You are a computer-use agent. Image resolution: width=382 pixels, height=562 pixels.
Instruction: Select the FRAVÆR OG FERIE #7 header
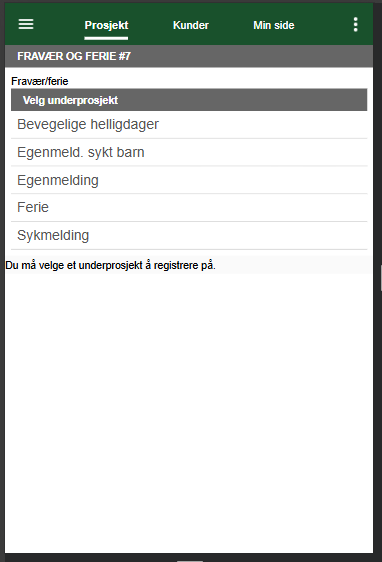click(x=189, y=56)
